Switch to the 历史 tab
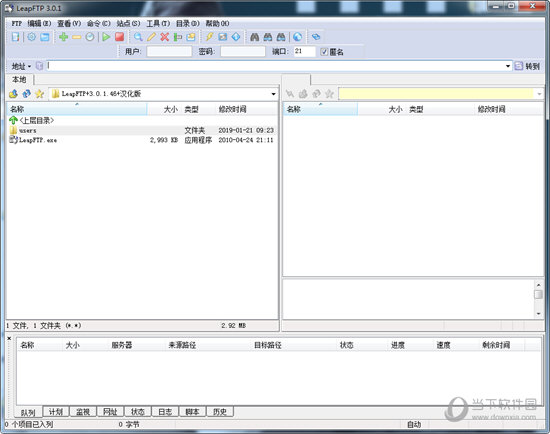Image resolution: width=550 pixels, height=434 pixels. point(220,412)
